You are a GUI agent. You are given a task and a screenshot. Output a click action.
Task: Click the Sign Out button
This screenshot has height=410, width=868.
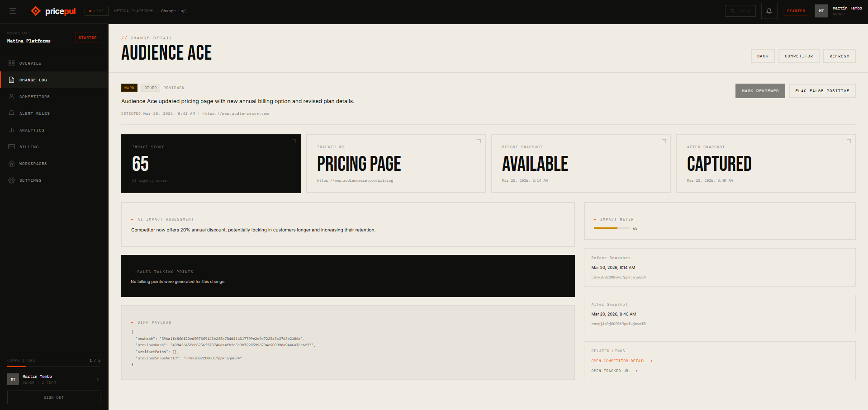click(54, 397)
